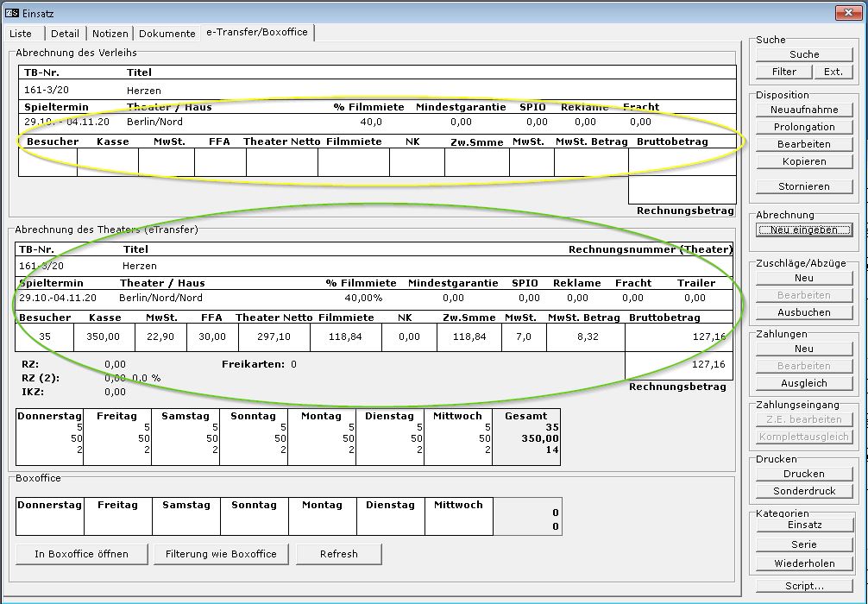Click In Boxoffice öffnen
The image size is (868, 604).
[81, 554]
